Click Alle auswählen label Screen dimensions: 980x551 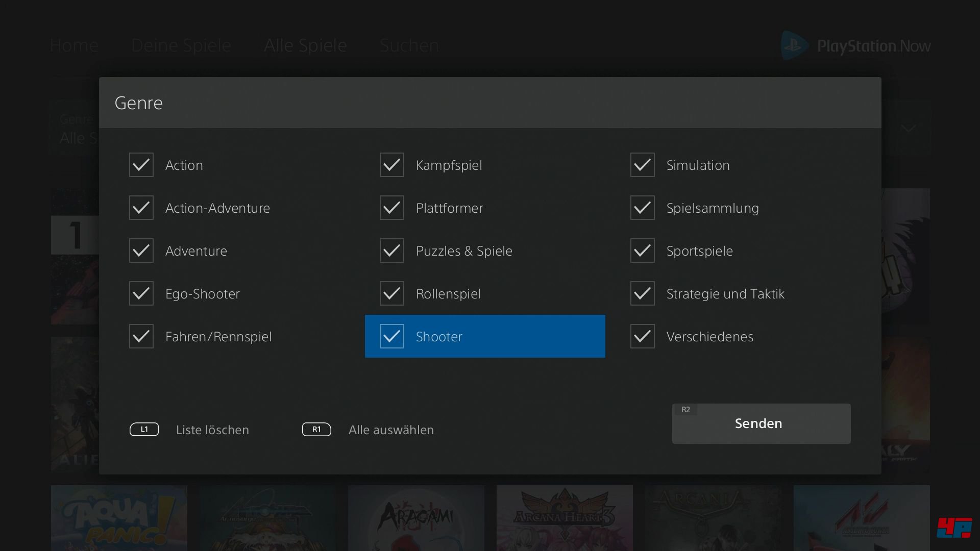[391, 430]
